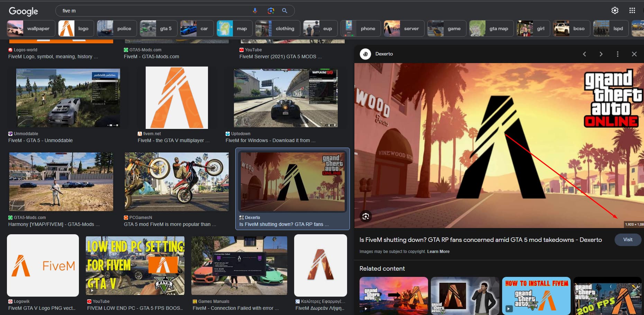This screenshot has height=315, width=644.
Task: Open the Learn More copyright link
Action: pyautogui.click(x=438, y=252)
